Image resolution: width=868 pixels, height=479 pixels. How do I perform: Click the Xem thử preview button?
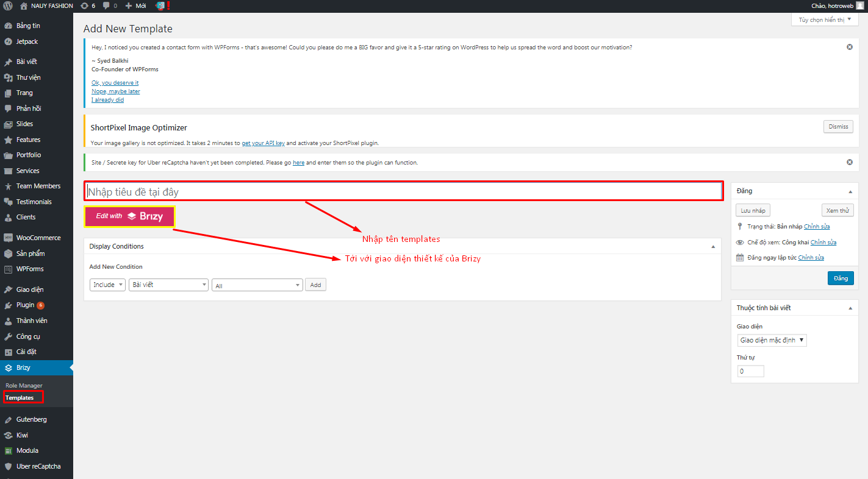coord(838,210)
